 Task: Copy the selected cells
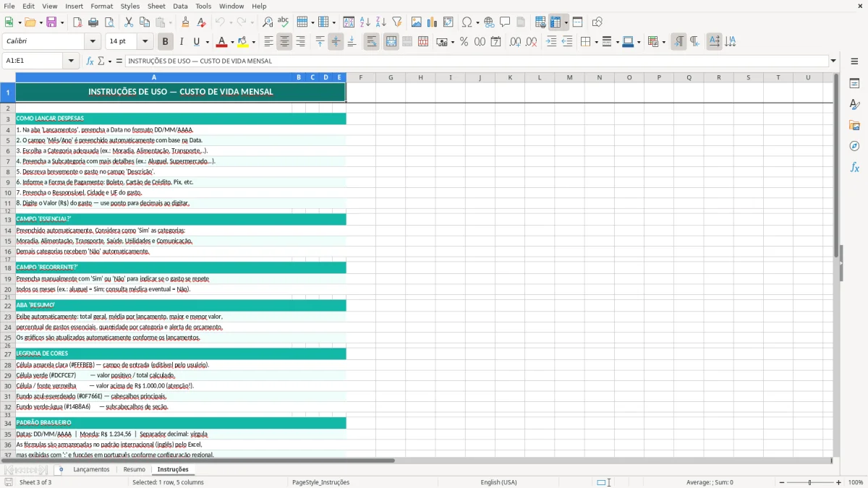[145, 22]
